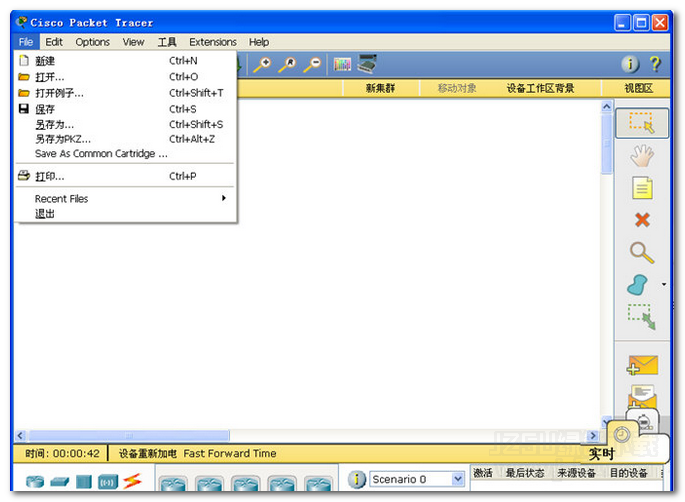The image size is (685, 502).
Task: Open the drawing palette icon
Action: tap(342, 65)
